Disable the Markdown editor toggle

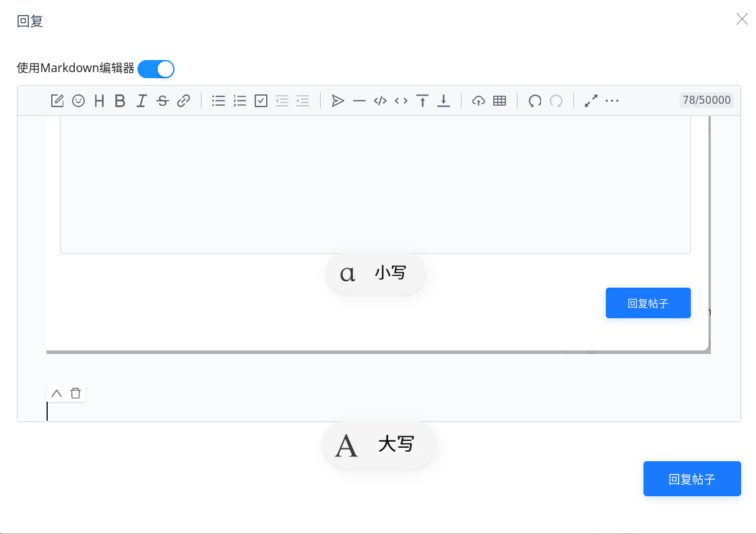coord(156,69)
